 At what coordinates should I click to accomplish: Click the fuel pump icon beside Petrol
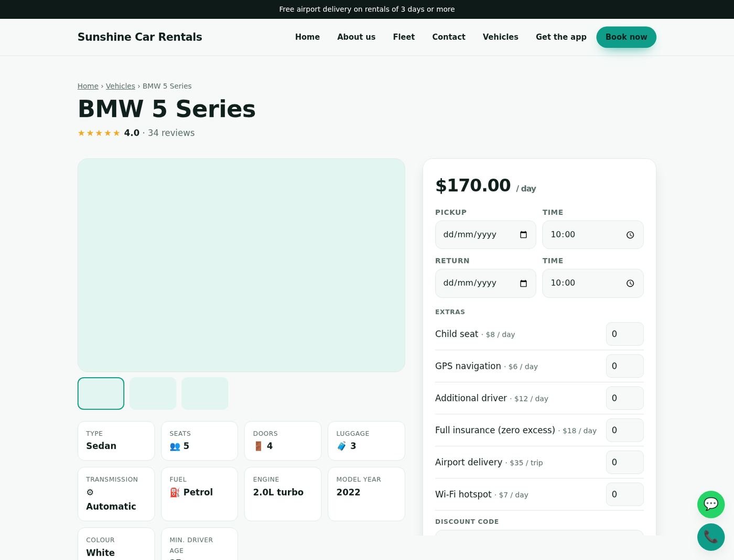pos(175,492)
